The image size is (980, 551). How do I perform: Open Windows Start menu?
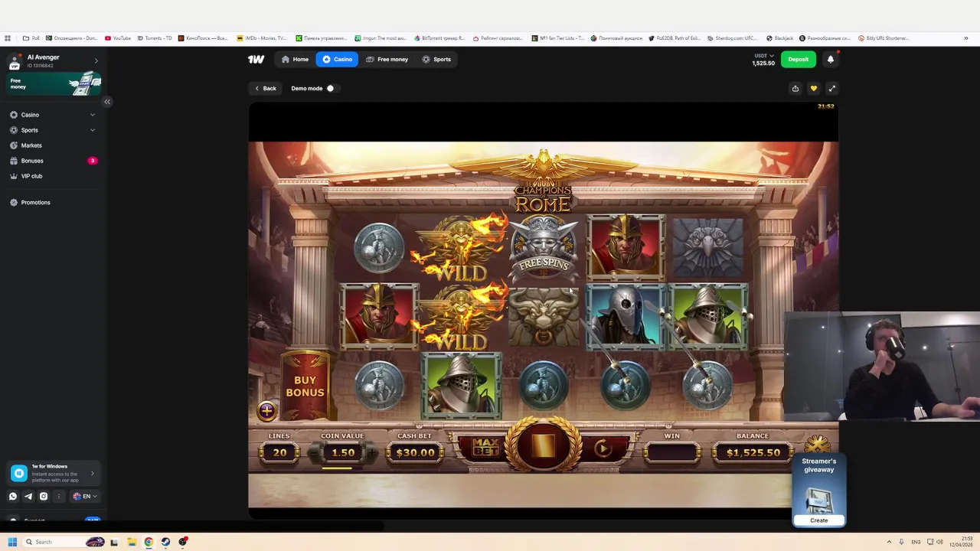tap(12, 542)
